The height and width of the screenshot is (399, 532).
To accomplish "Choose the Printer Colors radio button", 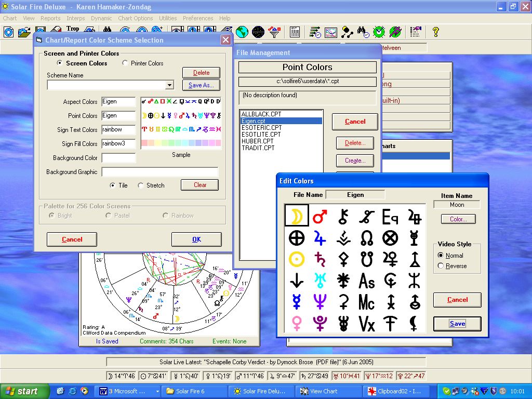I will pos(125,63).
